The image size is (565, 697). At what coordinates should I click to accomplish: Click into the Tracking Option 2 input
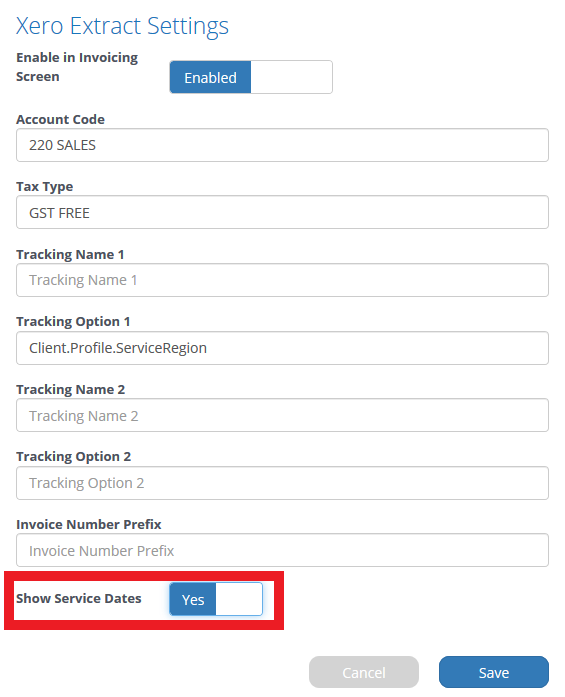coord(282,483)
